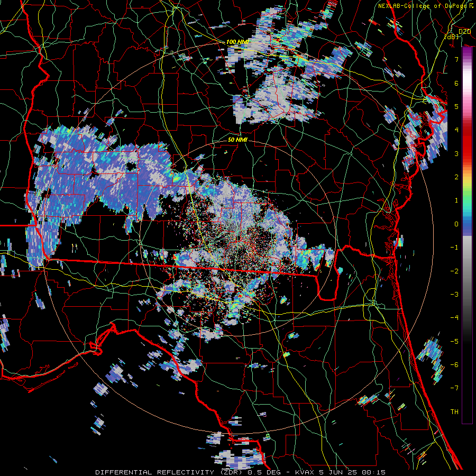Click the "-5" value on the color scale
This screenshot has width=476, height=476.
tap(454, 341)
